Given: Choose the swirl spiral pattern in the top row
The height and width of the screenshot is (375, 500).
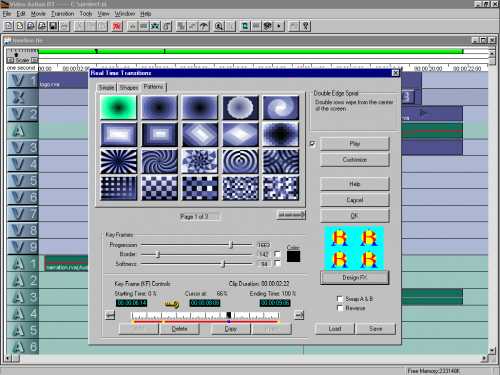Looking at the screenshot, I should [281, 107].
